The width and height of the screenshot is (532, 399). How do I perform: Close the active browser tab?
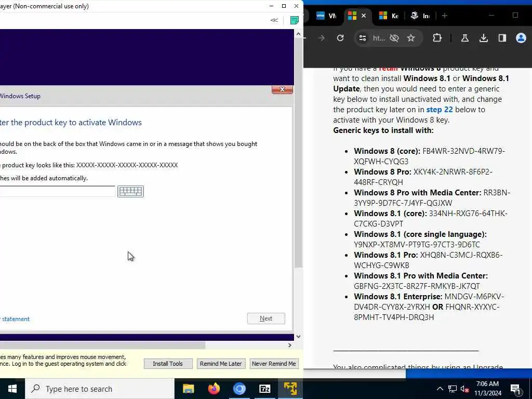(x=363, y=16)
